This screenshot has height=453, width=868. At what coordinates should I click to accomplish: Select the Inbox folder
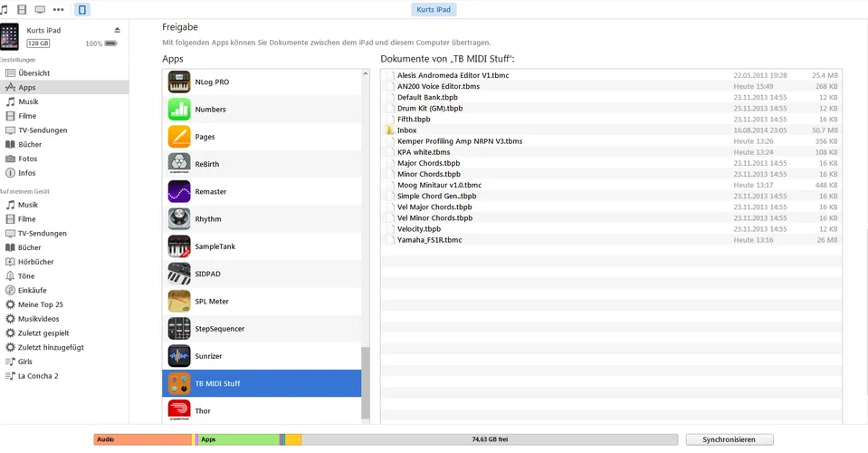(611, 130)
